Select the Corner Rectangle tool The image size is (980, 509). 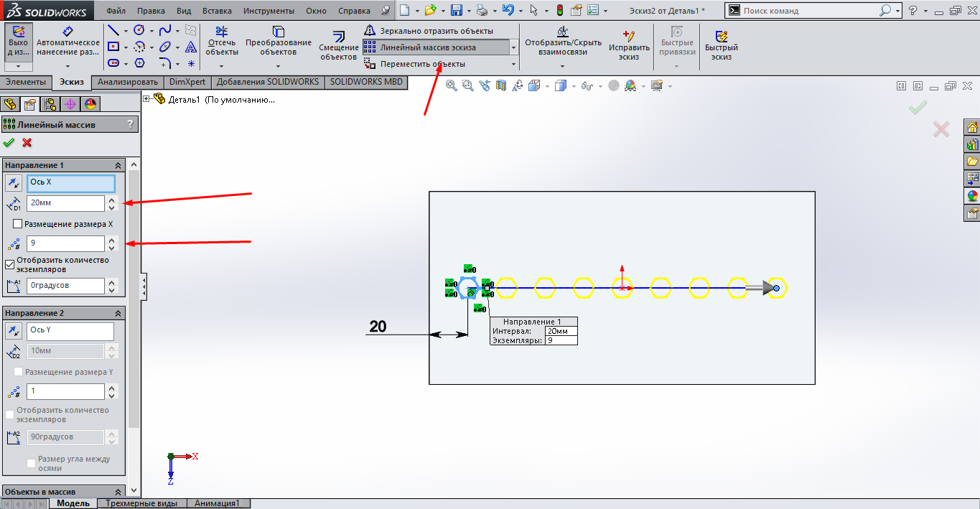pyautogui.click(x=113, y=47)
